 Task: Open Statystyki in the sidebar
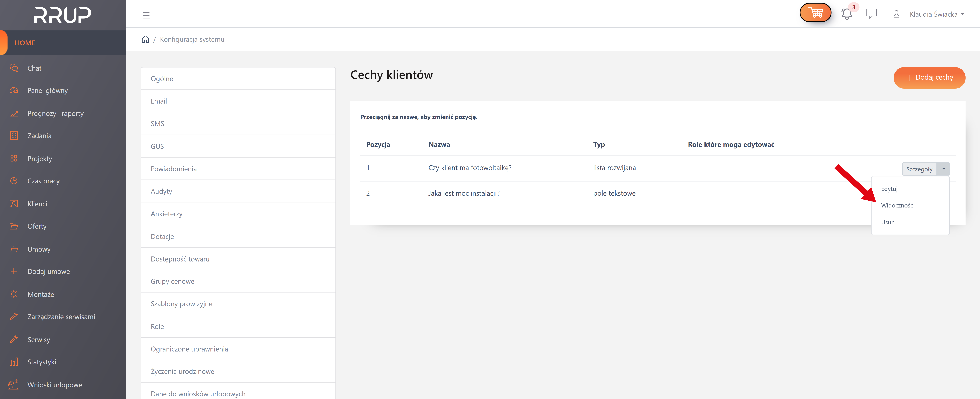tap(42, 362)
